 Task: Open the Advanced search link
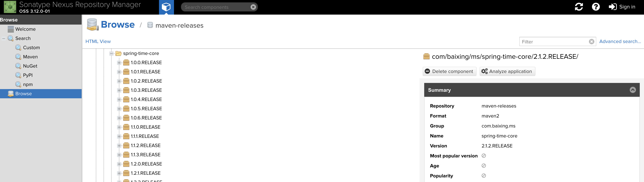point(620,41)
